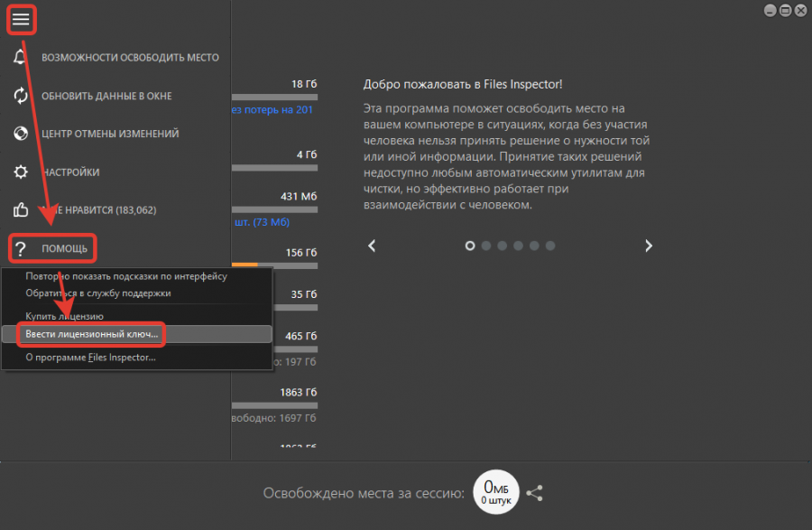The image size is (812, 530).
Task: Click the share icon near session counter
Action: click(534, 493)
